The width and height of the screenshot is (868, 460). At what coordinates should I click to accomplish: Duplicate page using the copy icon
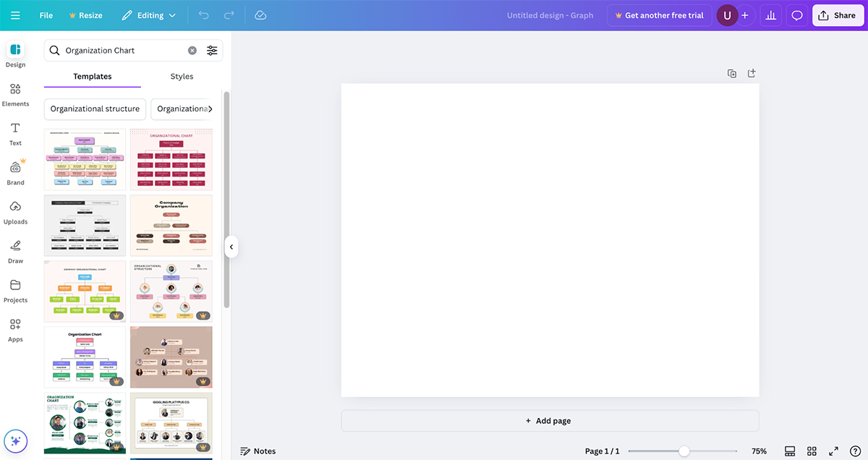(x=732, y=73)
